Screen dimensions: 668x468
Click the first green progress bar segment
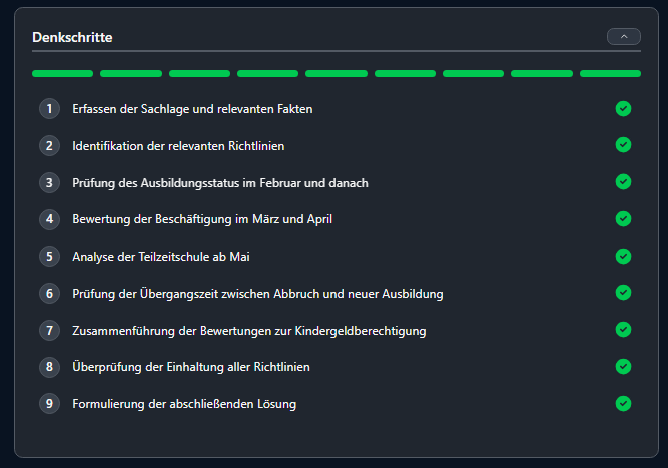click(62, 73)
